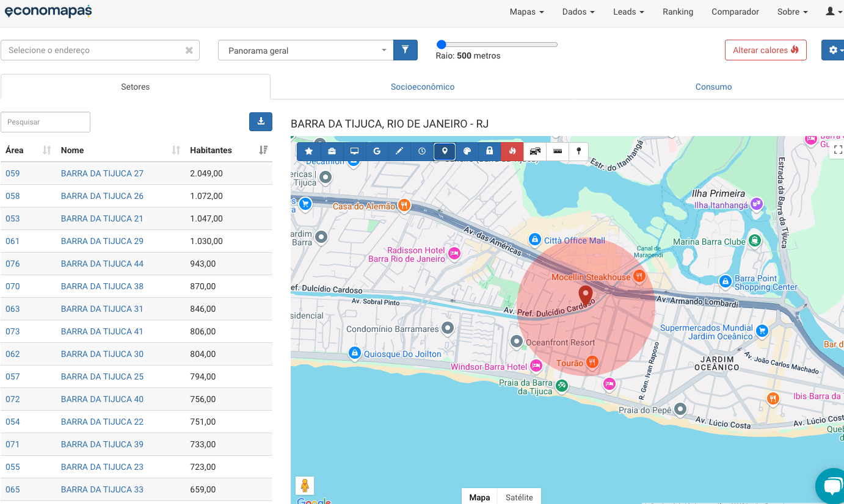Click the briefcase icon in map toolbar
Viewport: 844px width, 504px height.
(x=332, y=151)
